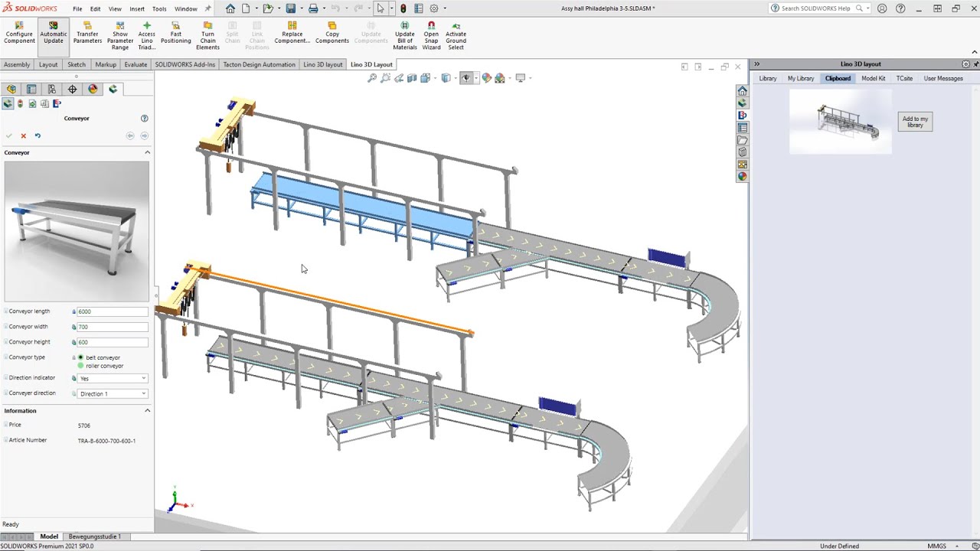This screenshot has height=551, width=980.
Task: Click Add to my library button
Action: [x=915, y=122]
